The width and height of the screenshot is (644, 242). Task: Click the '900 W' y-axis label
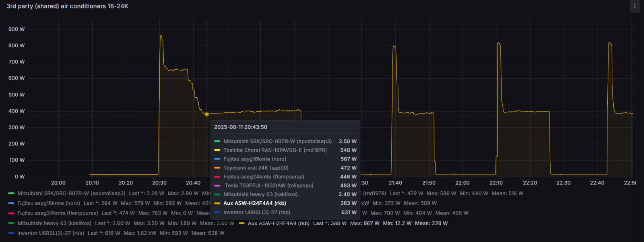click(x=17, y=29)
